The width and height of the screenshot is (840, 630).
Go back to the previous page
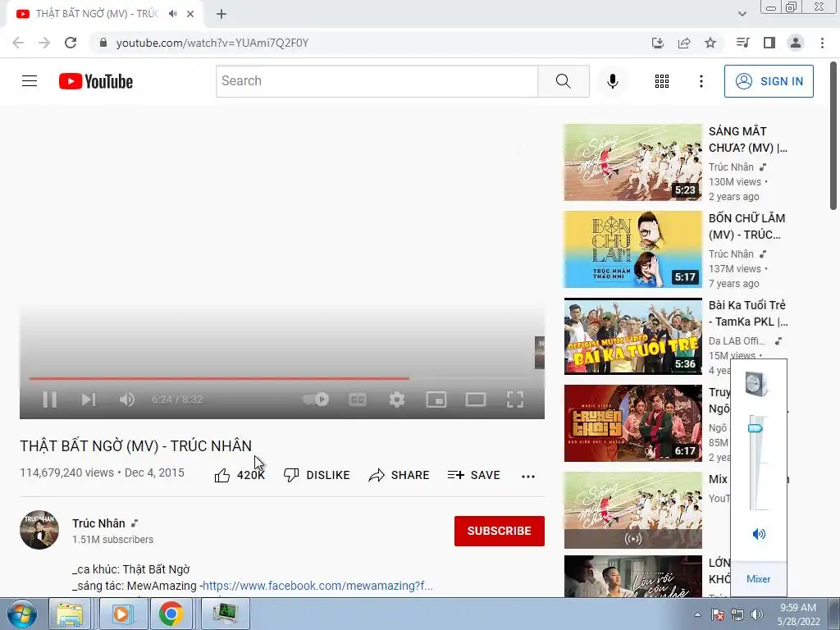(x=18, y=43)
